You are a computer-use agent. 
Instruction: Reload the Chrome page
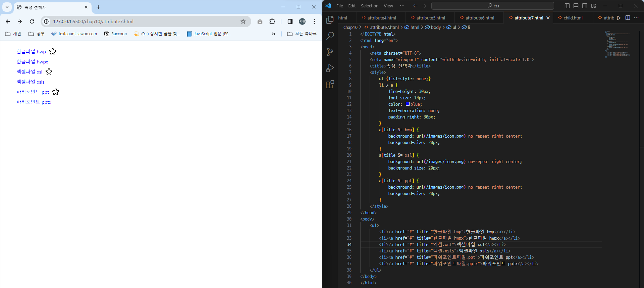[32, 21]
